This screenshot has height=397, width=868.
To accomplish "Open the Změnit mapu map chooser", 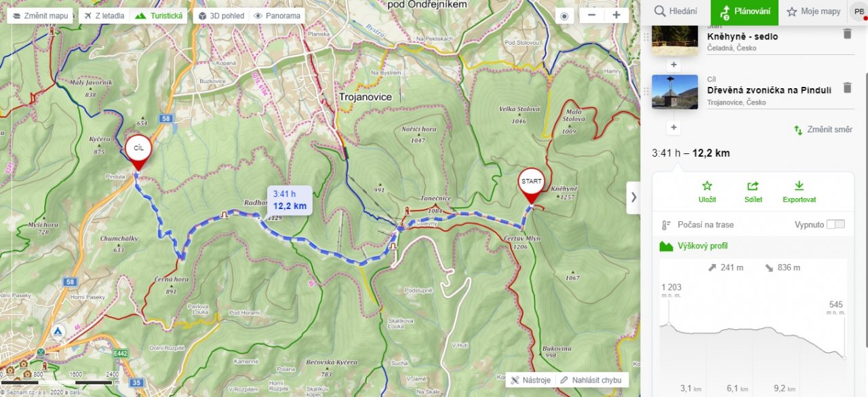I will (x=40, y=16).
